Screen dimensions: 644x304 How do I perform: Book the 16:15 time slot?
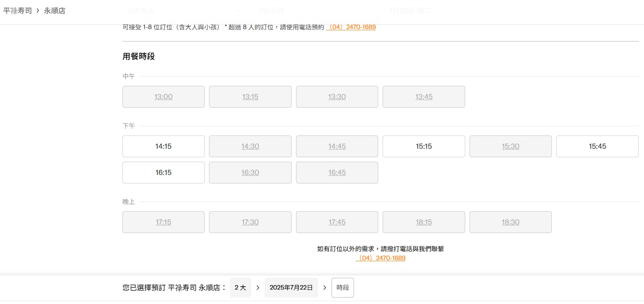[x=163, y=173]
